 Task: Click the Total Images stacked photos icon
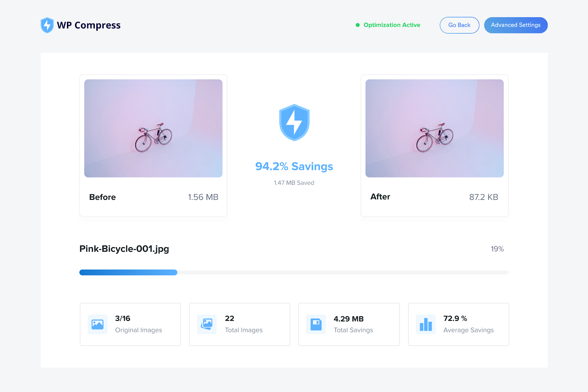click(207, 324)
